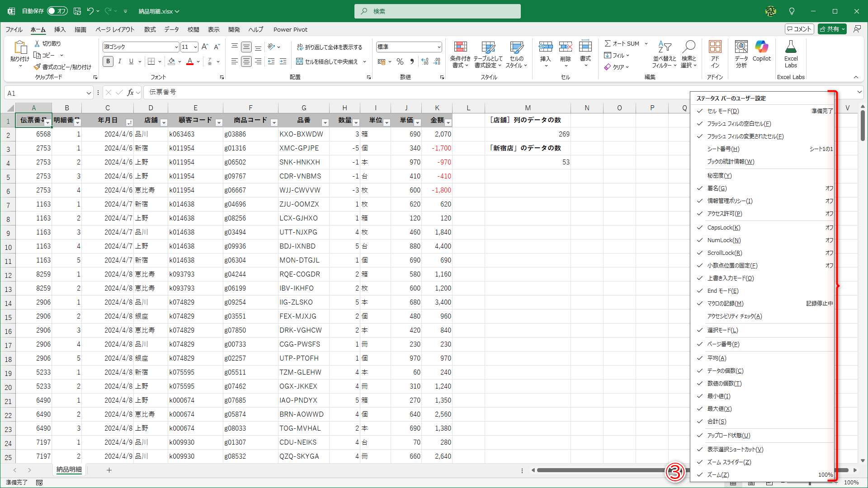
Task: Click the Percent Style button
Action: point(400,61)
